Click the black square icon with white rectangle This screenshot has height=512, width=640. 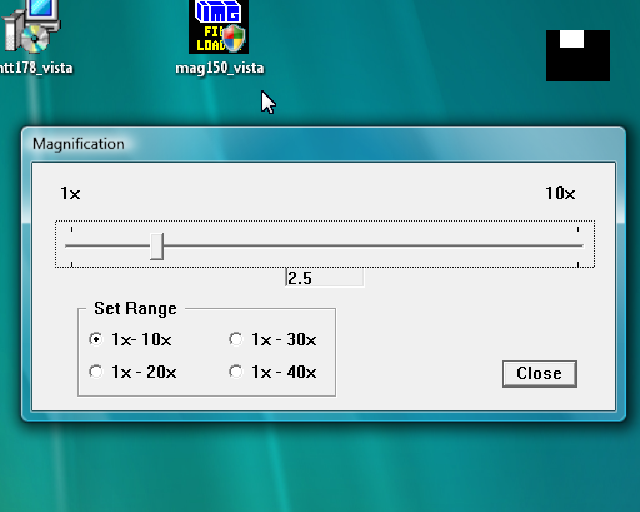(x=577, y=55)
